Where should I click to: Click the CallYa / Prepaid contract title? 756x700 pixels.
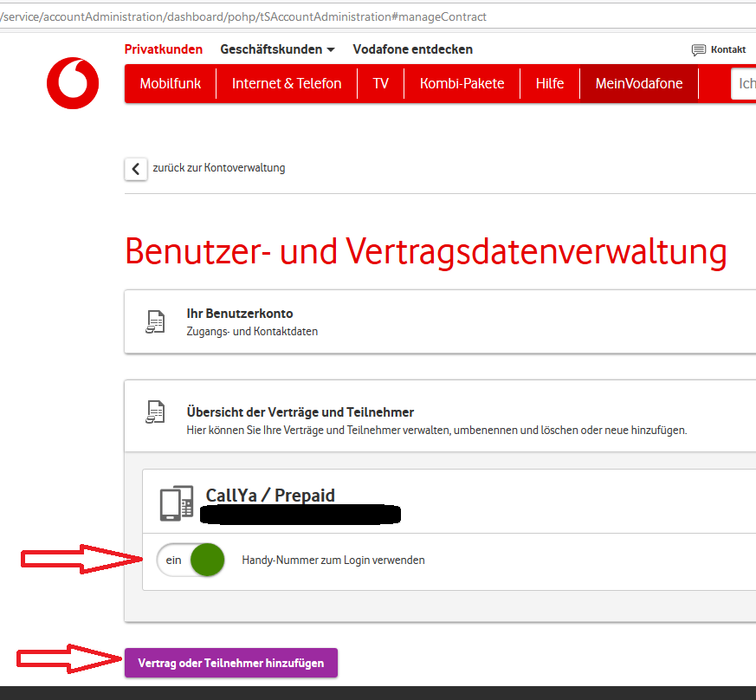(270, 495)
